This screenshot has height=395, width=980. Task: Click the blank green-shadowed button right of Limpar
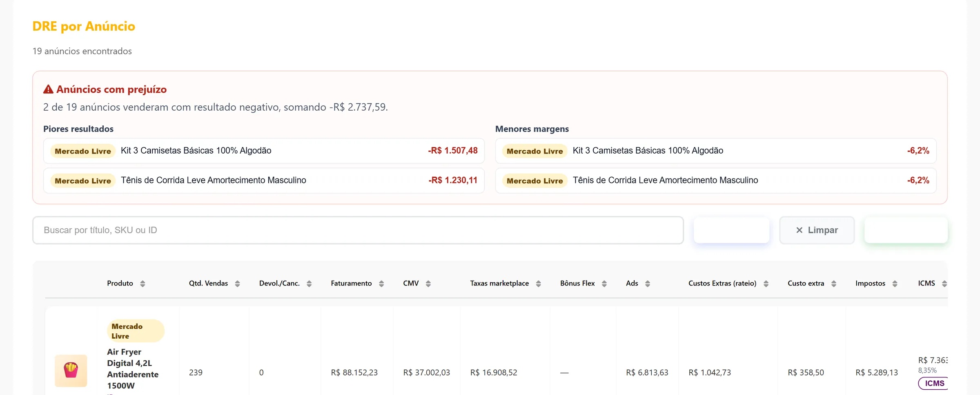point(906,230)
